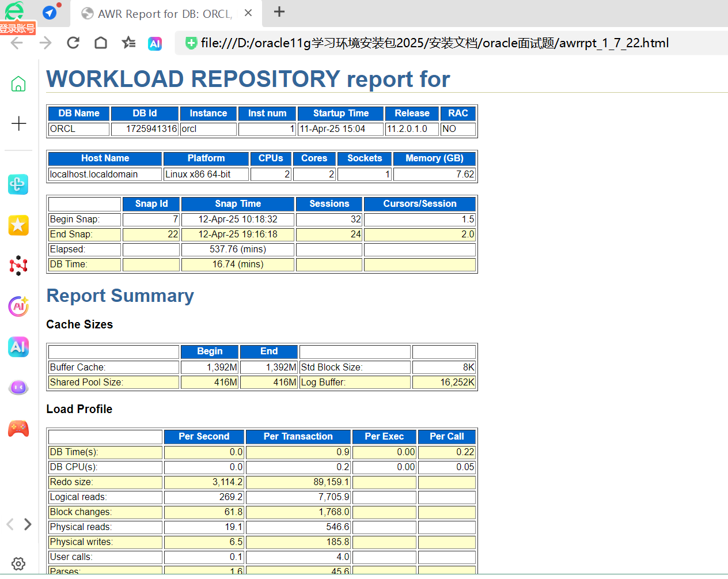Open bookmarks with the star toolbar icon
728x579 pixels.
click(x=128, y=43)
